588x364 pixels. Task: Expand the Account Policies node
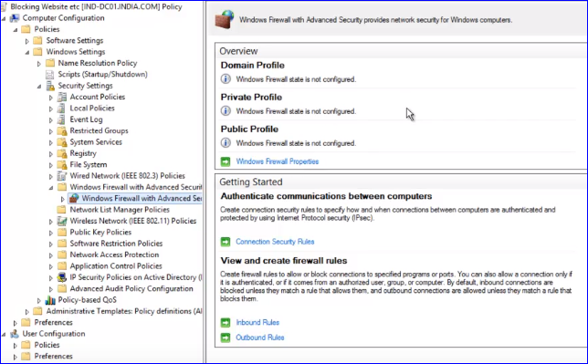coord(51,98)
